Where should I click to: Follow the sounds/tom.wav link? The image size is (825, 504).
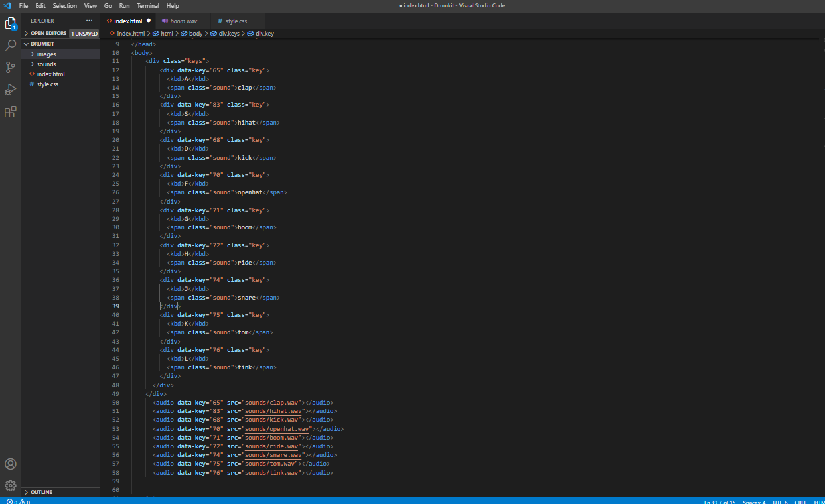point(271,464)
